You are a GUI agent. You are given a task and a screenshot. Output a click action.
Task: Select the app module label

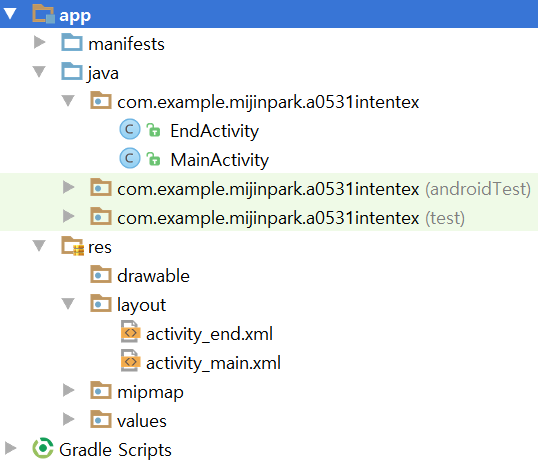pos(75,16)
